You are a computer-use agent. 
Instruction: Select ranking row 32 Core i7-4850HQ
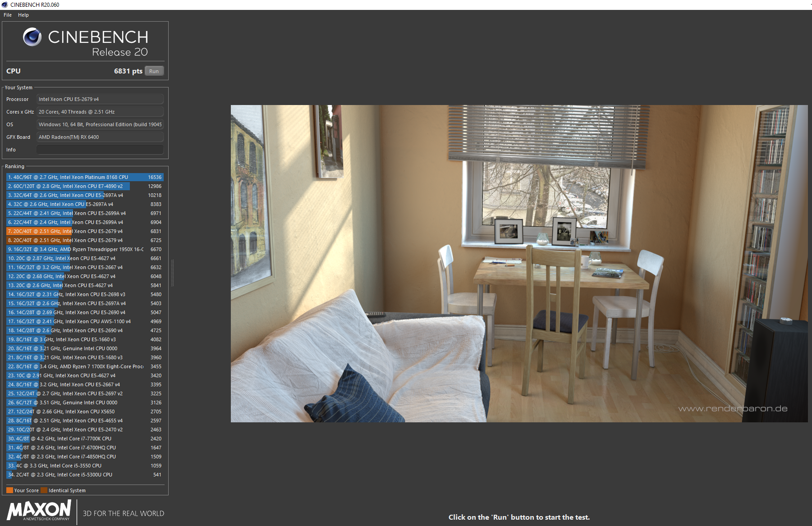coord(85,457)
